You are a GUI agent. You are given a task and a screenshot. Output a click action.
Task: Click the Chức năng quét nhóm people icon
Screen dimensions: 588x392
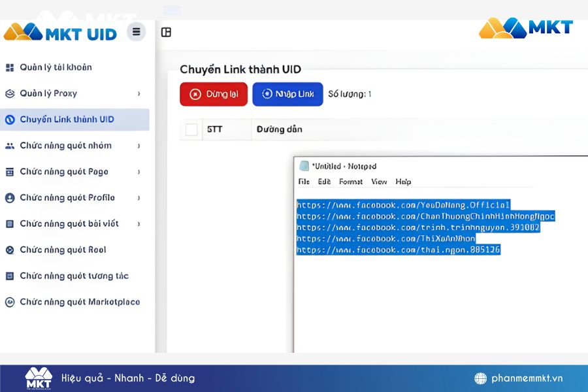pos(8,146)
